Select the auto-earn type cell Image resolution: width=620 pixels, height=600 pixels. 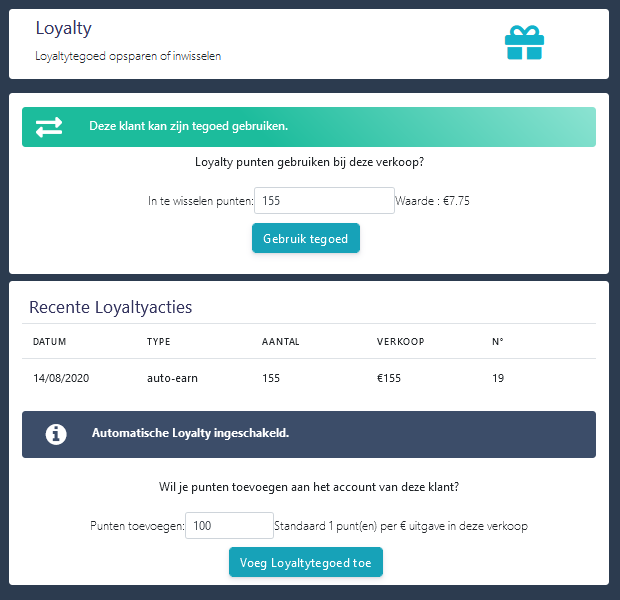pos(172,378)
